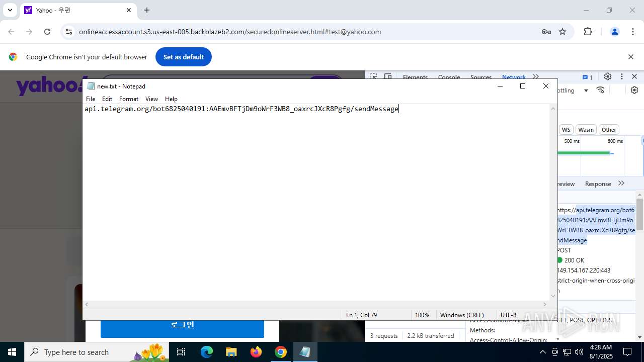Bookmark this page with the star icon
The height and width of the screenshot is (362, 644).
(562, 32)
